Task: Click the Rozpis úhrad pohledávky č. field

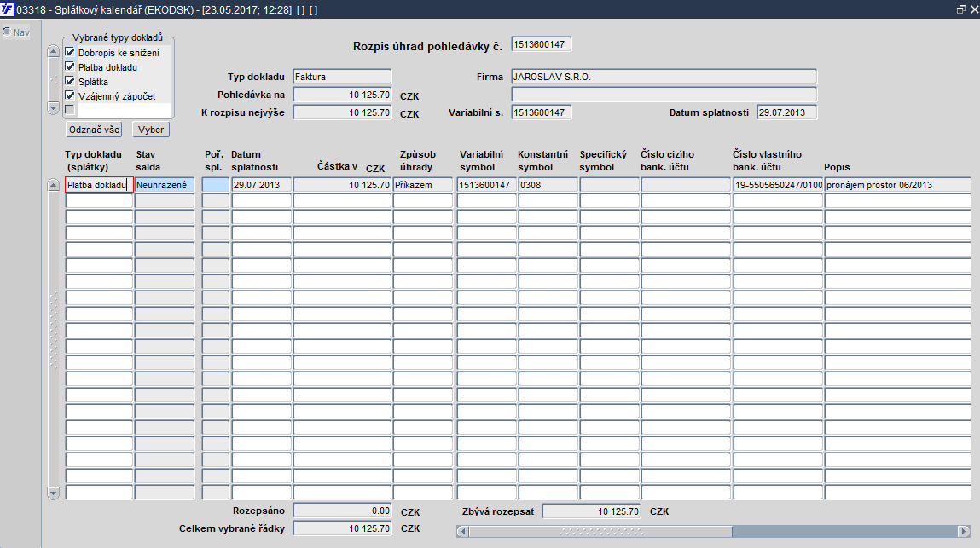Action: click(542, 44)
